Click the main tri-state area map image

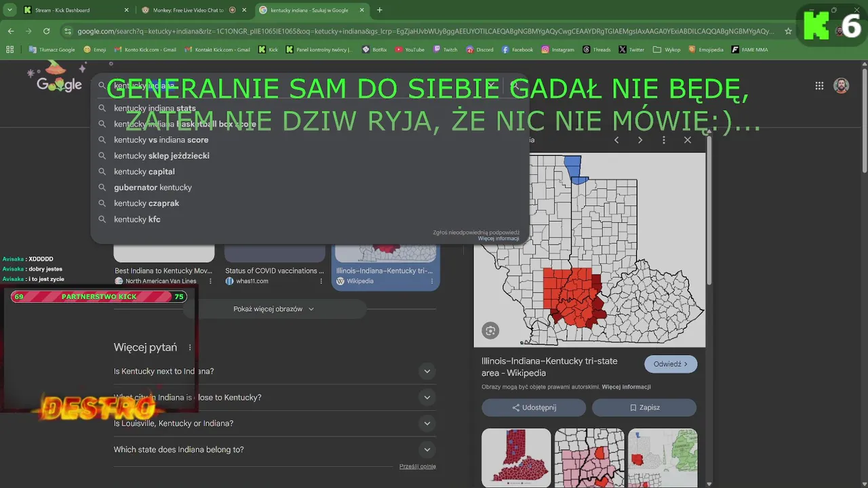(589, 249)
